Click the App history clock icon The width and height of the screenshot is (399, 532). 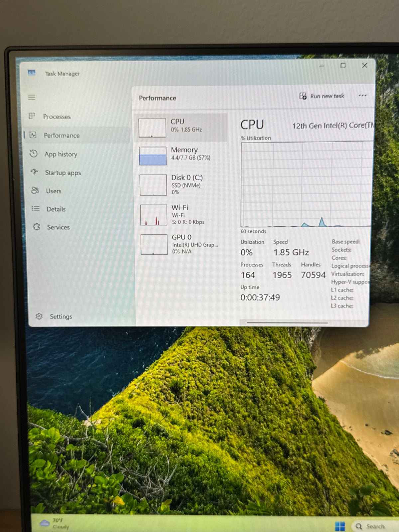[x=34, y=154]
